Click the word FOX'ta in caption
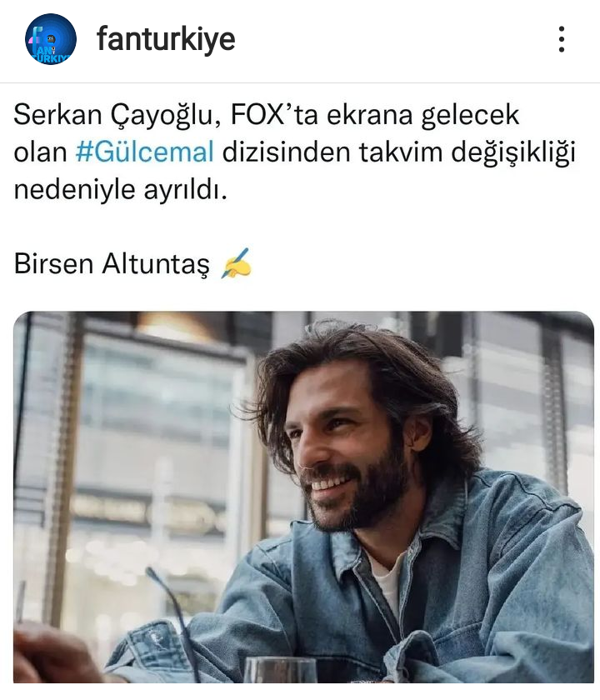 click(x=274, y=114)
